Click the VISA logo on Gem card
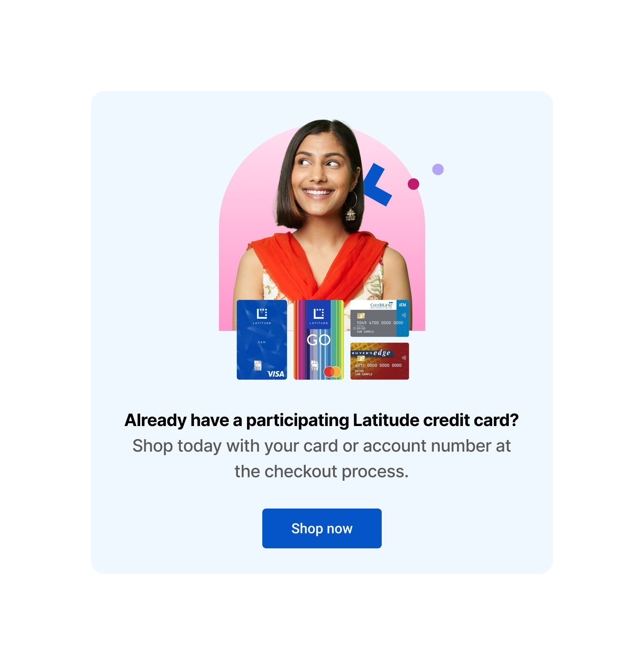Image resolution: width=644 pixels, height=665 pixels. (276, 374)
